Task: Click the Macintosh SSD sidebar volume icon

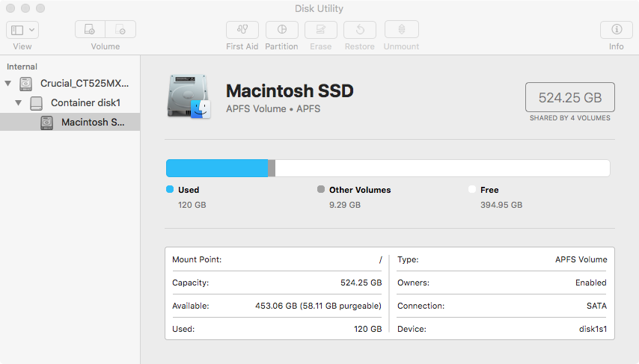Action: tap(47, 123)
